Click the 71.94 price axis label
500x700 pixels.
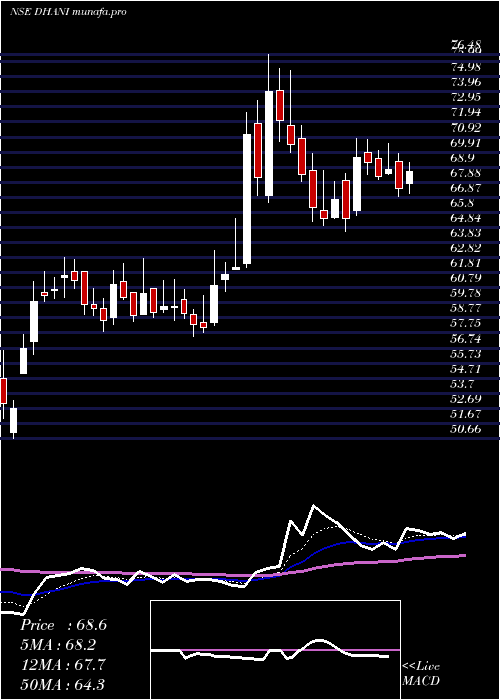pyautogui.click(x=466, y=112)
